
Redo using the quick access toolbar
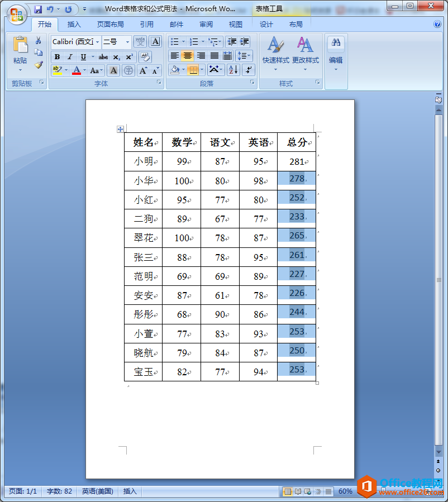coord(68,9)
